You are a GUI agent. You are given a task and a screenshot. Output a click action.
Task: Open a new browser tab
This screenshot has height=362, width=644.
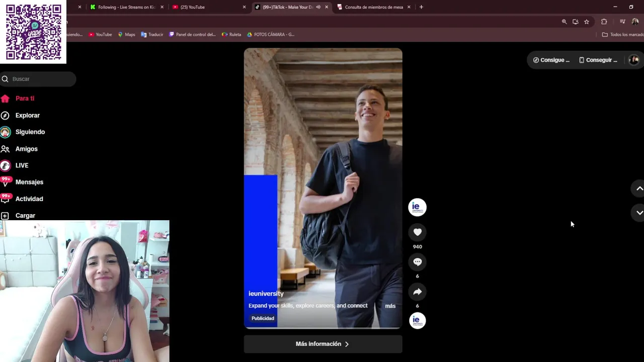pyautogui.click(x=421, y=7)
